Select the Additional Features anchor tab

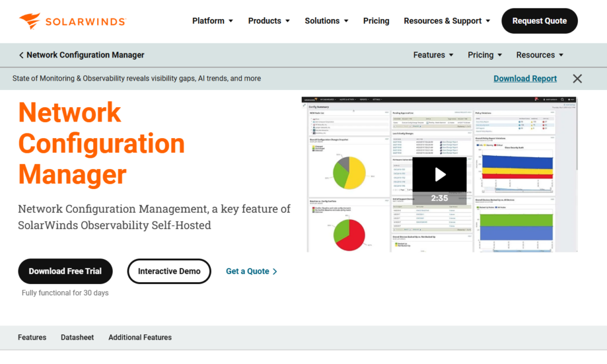click(140, 337)
